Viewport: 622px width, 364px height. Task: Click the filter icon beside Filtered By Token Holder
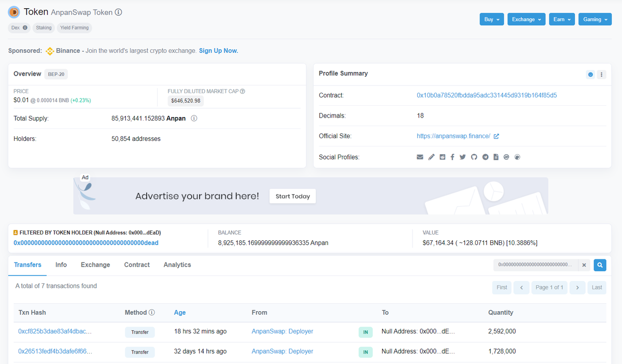click(x=16, y=233)
